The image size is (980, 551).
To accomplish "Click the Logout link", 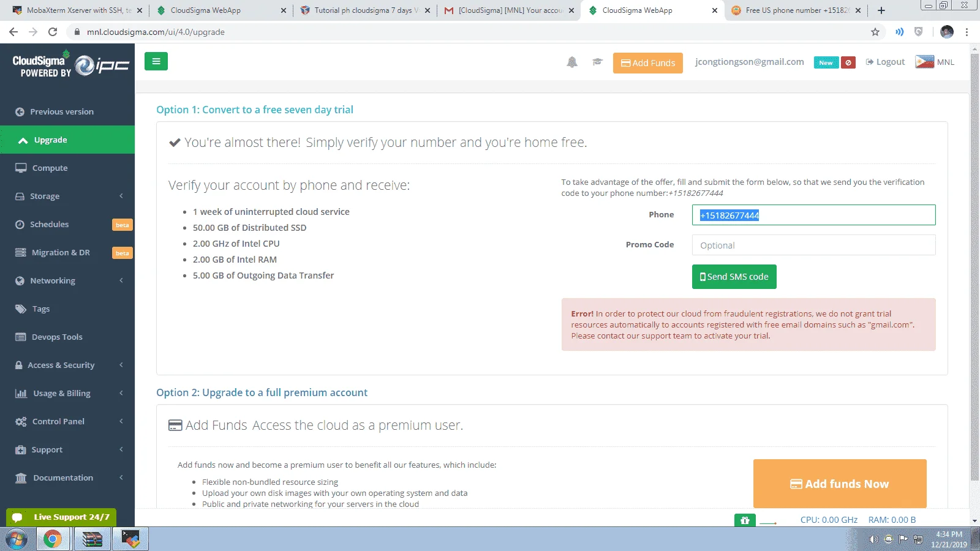I will click(x=885, y=62).
